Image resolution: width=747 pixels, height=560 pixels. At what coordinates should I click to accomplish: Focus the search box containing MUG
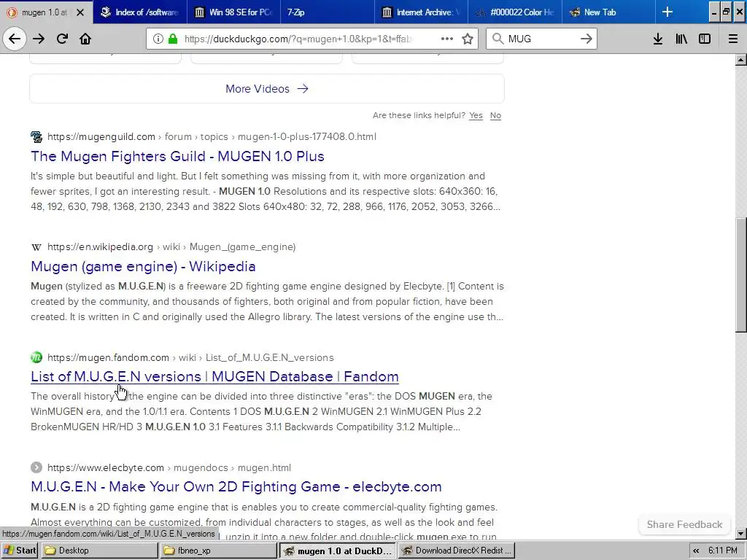point(542,39)
